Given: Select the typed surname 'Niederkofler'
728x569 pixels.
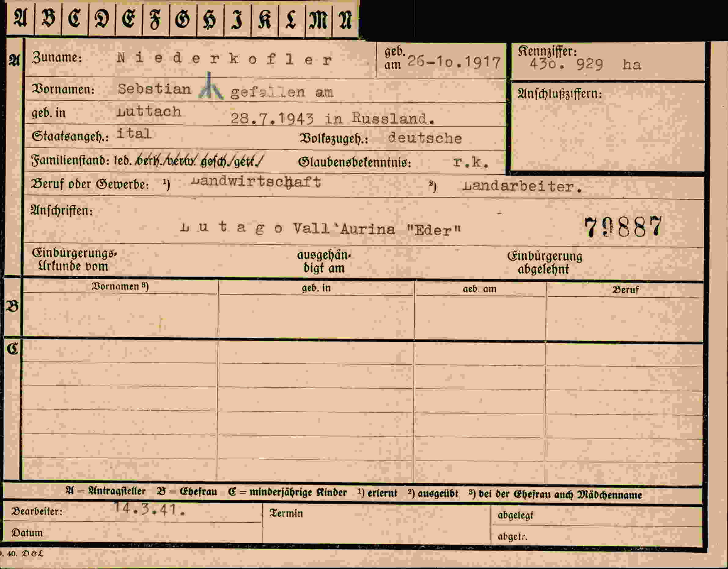Looking at the screenshot, I should coord(225,59).
